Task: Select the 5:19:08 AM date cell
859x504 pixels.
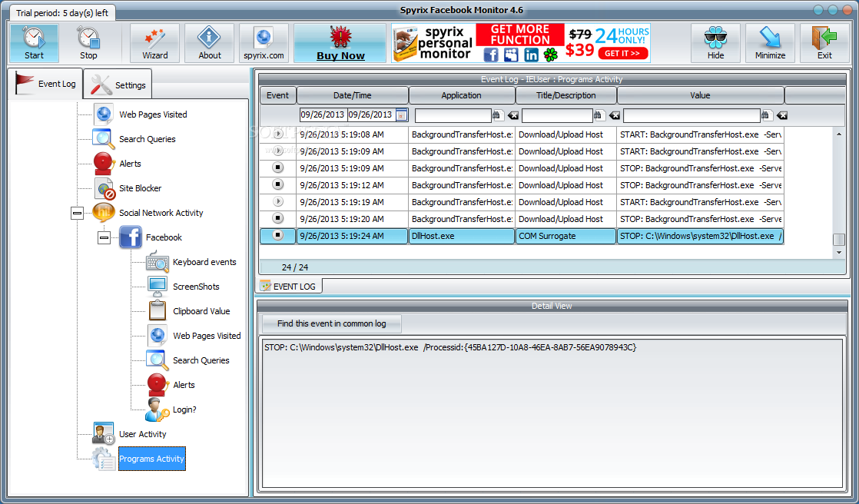Action: coord(352,134)
